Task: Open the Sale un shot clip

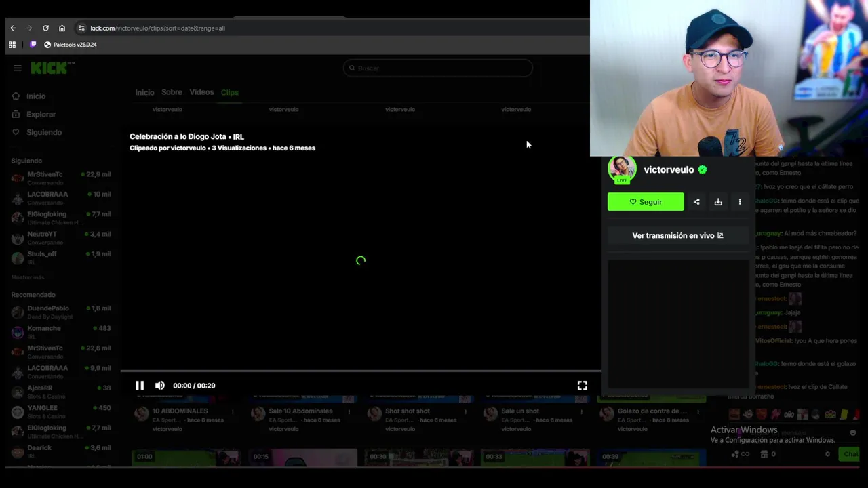Action: [x=520, y=411]
